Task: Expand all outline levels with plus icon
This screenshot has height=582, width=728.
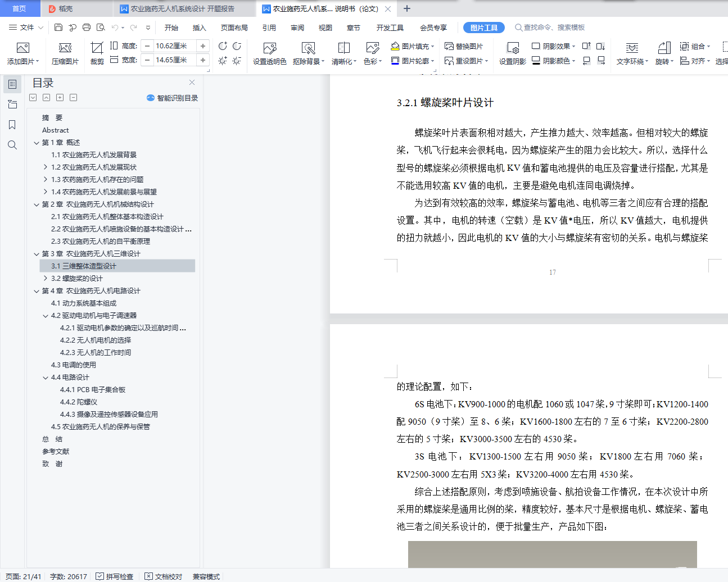Action: click(60, 98)
